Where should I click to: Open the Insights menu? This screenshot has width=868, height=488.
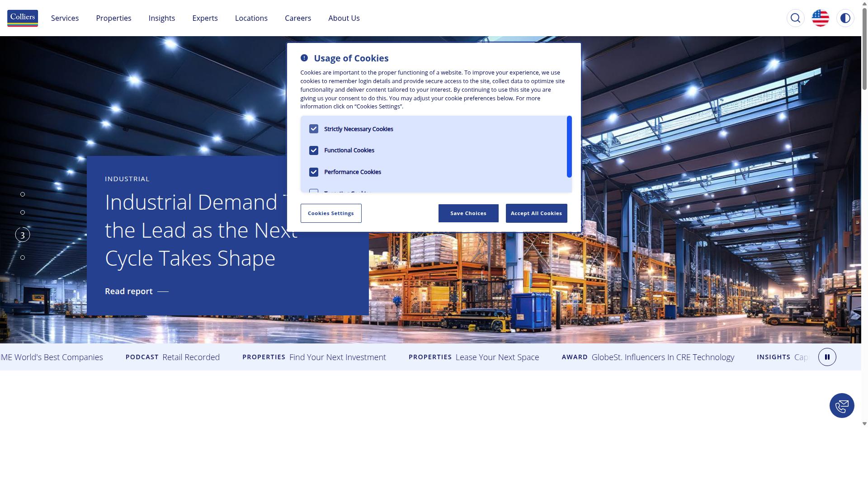click(162, 18)
